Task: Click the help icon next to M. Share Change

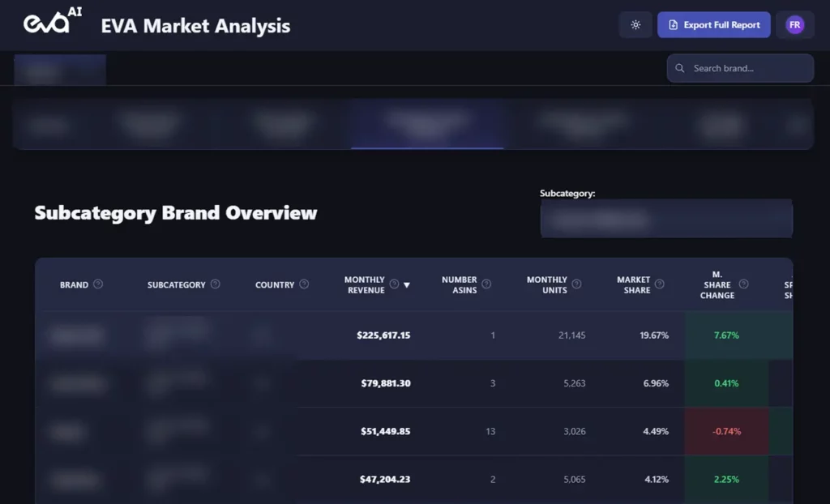Action: click(x=743, y=284)
